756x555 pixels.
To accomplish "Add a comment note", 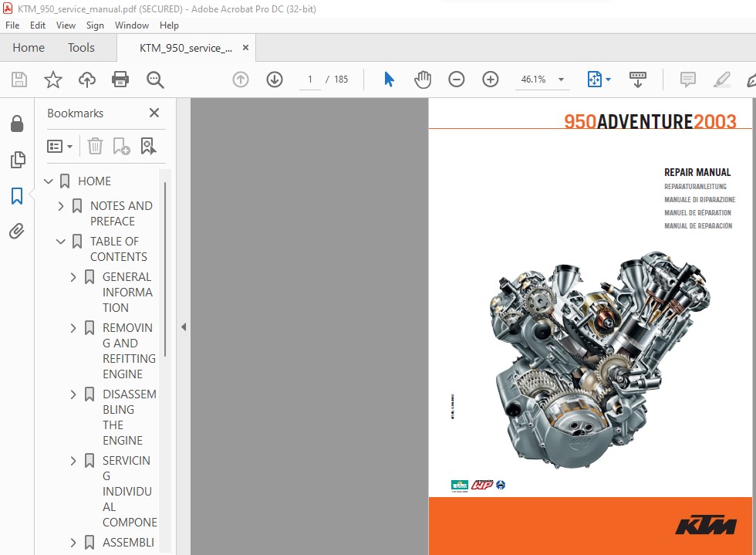I will click(x=687, y=80).
